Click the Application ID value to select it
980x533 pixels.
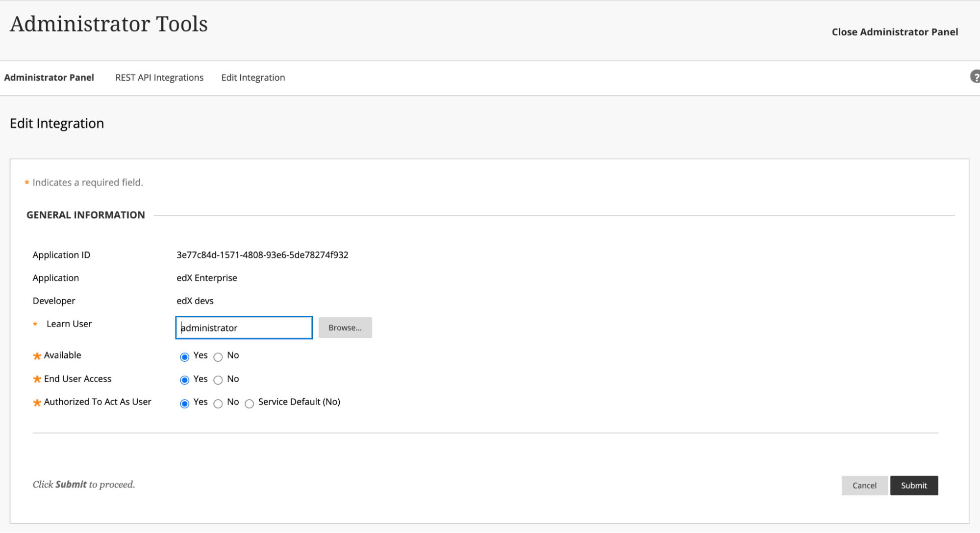(262, 254)
